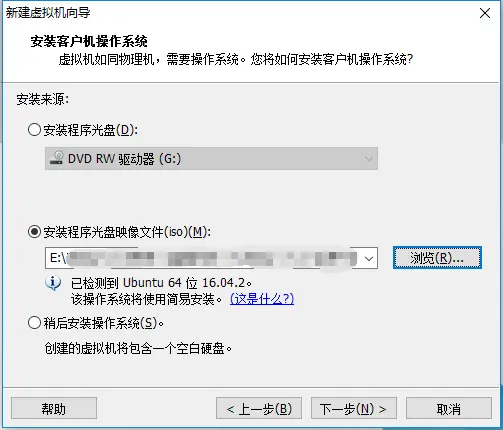Click the blue information icon beside the Ubuntu detected message
This screenshot has width=503, height=430.
point(53,284)
